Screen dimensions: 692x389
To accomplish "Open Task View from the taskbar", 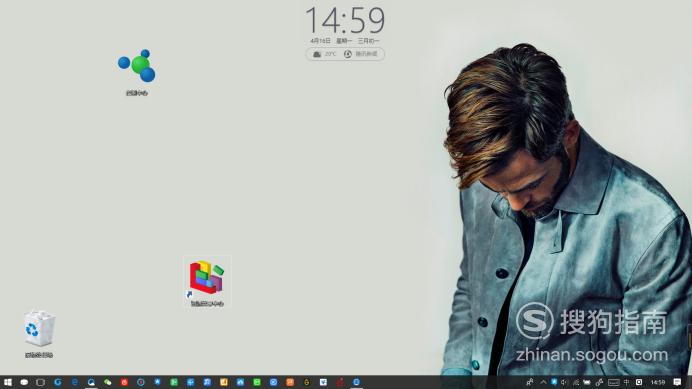I will [41, 382].
